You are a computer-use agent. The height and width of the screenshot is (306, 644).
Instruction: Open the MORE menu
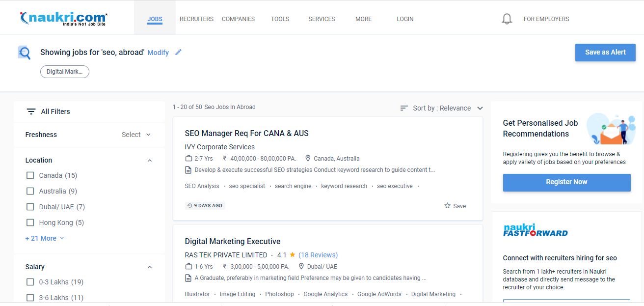click(x=364, y=19)
